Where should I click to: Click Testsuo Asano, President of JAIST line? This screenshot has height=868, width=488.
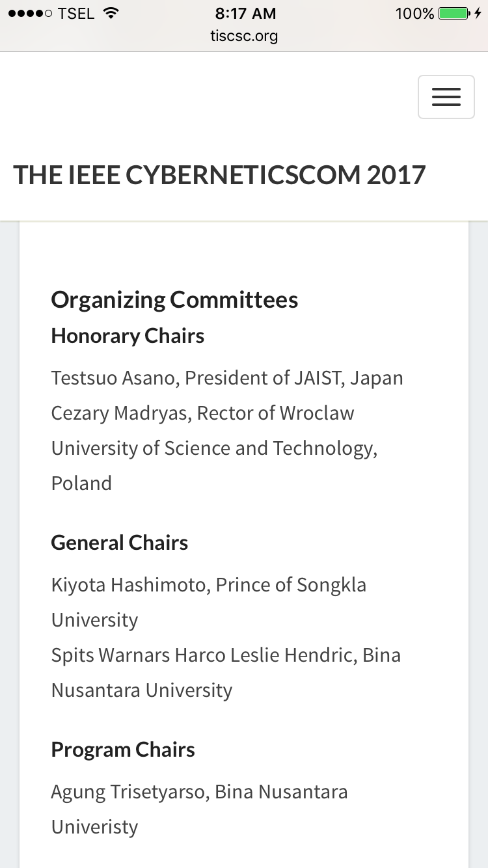click(x=227, y=378)
